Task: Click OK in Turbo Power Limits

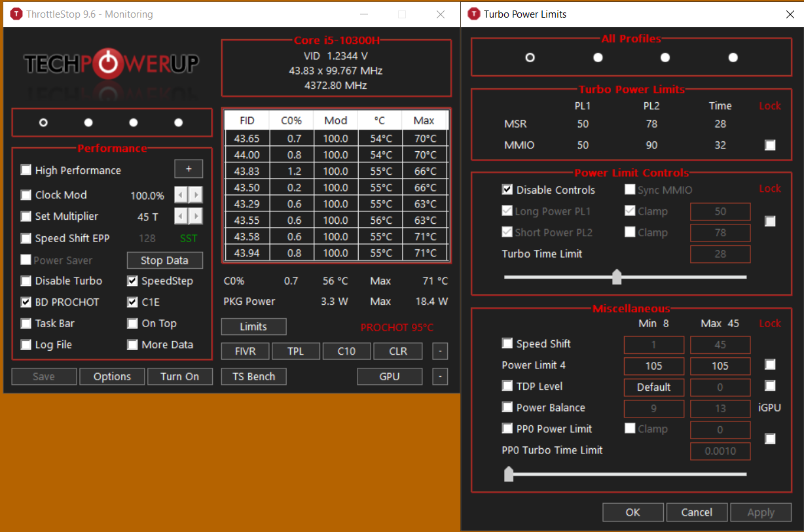Action: point(633,512)
